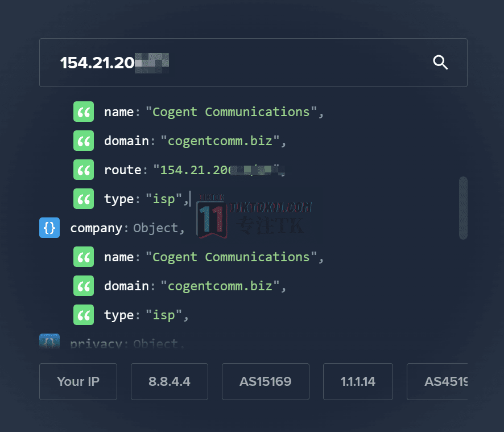Image resolution: width=504 pixels, height=432 pixels.
Task: Click string icon beside company name entry
Action: pyautogui.click(x=84, y=257)
